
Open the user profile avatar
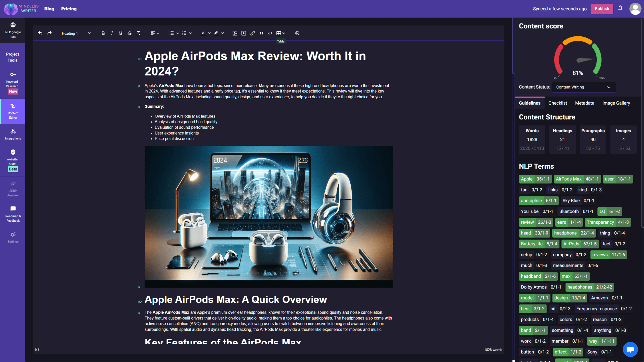pyautogui.click(x=635, y=9)
